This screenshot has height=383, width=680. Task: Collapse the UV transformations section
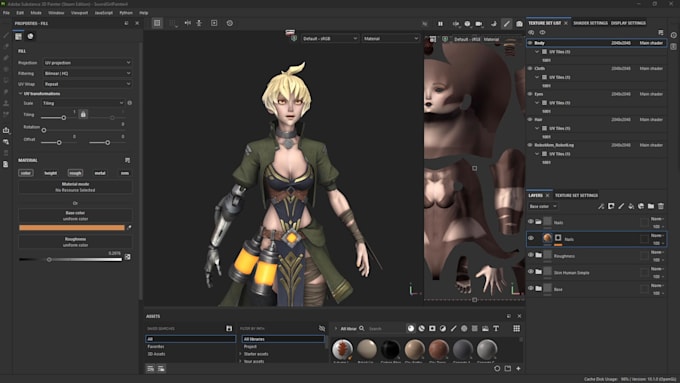[20, 94]
